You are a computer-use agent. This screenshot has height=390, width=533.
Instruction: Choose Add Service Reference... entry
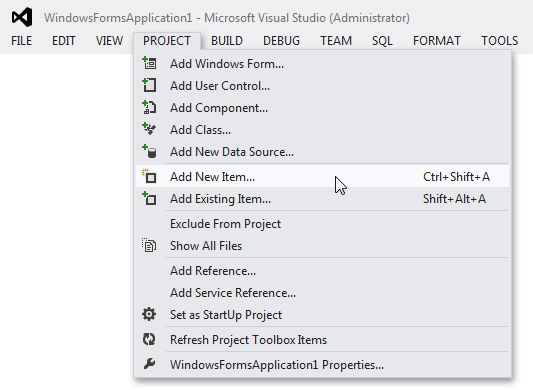(322, 293)
